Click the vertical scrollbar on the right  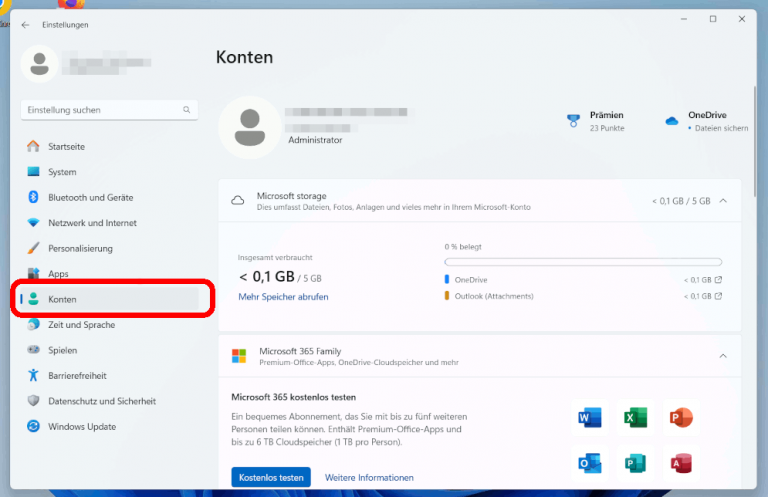click(754, 142)
